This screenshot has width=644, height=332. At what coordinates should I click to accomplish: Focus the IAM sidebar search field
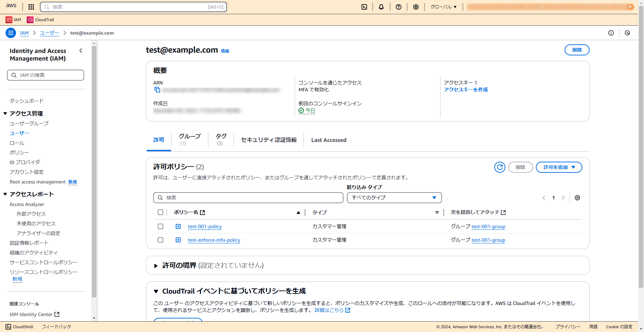pos(45,75)
